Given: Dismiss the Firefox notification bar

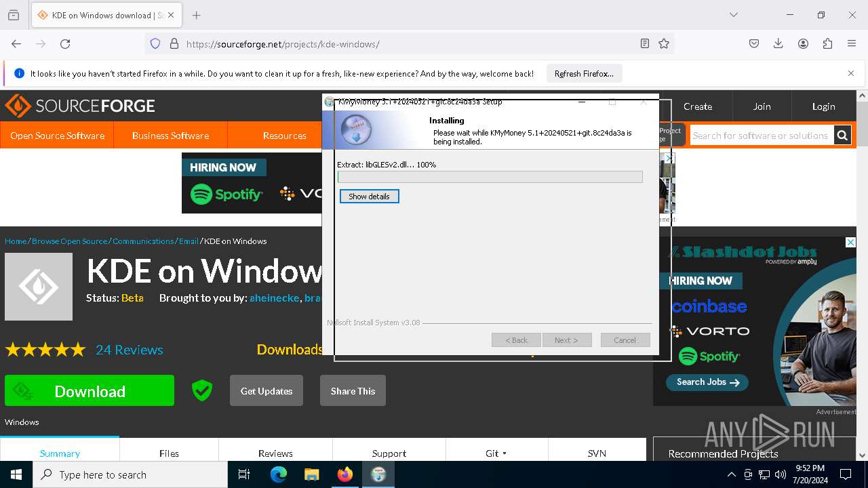Looking at the screenshot, I should pos(851,73).
